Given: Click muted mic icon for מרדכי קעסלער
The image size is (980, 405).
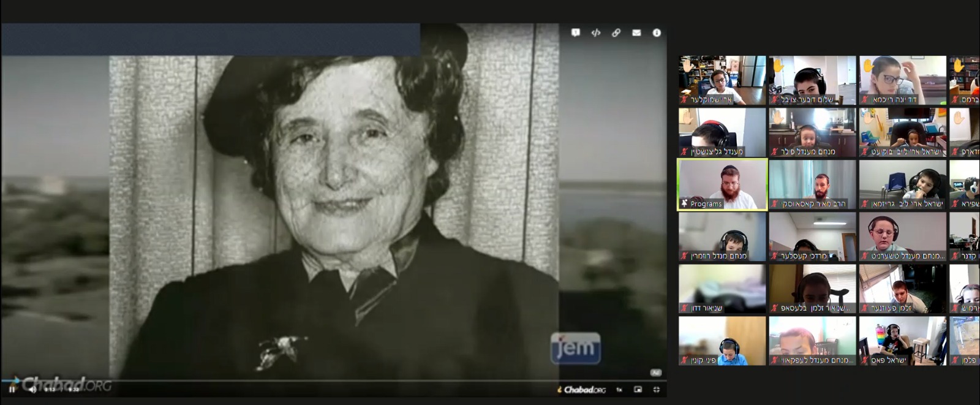Looking at the screenshot, I should (x=774, y=255).
